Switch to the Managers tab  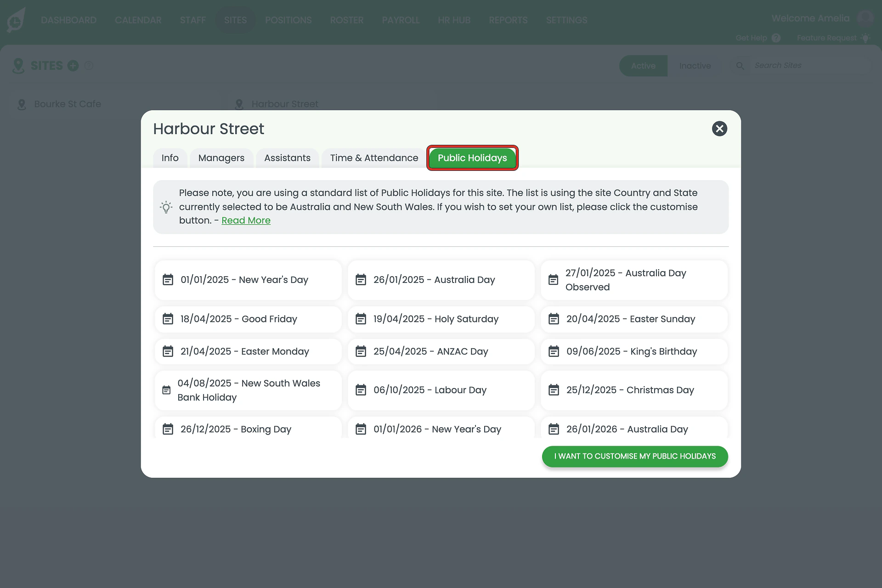(x=221, y=158)
